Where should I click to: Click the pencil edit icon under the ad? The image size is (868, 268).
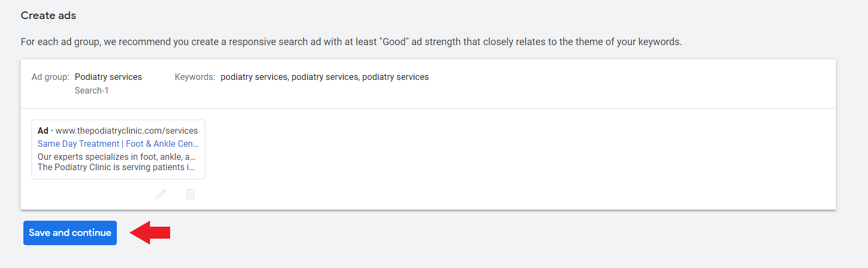click(161, 194)
